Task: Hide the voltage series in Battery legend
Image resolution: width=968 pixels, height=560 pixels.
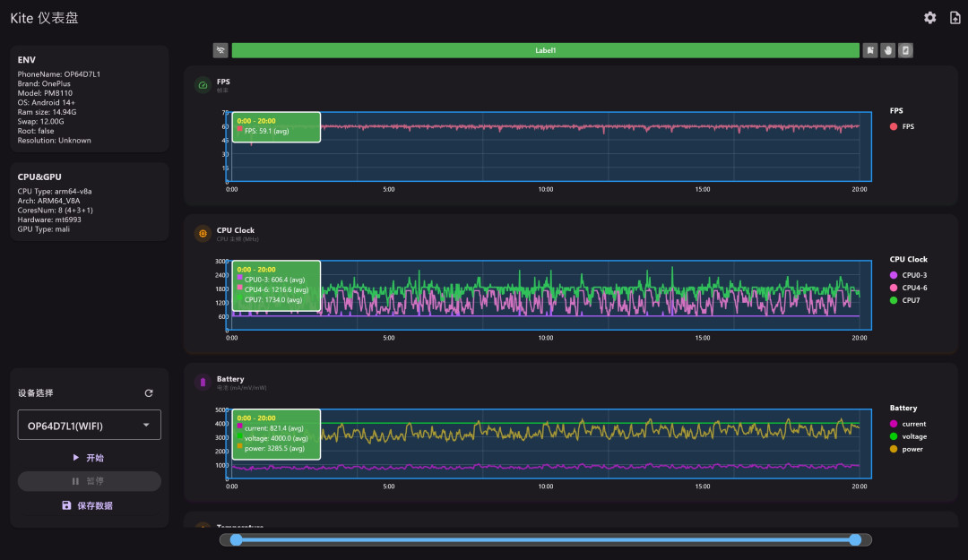Action: [x=908, y=436]
